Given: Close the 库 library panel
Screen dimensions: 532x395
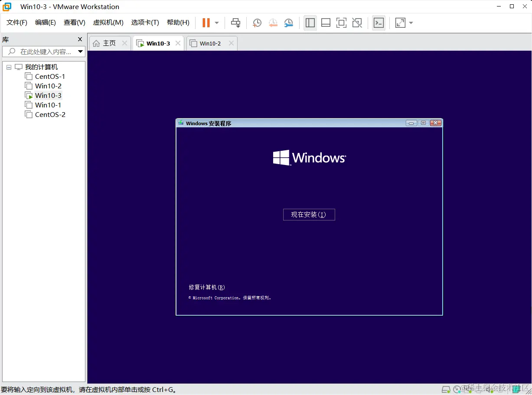Looking at the screenshot, I should pyautogui.click(x=80, y=39).
